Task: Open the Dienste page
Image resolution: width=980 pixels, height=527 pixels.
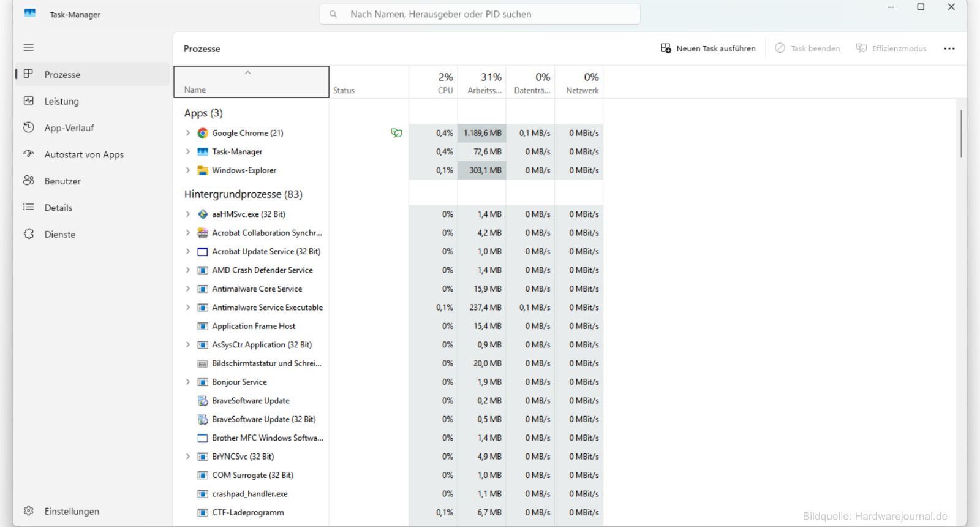Action: (x=92, y=234)
